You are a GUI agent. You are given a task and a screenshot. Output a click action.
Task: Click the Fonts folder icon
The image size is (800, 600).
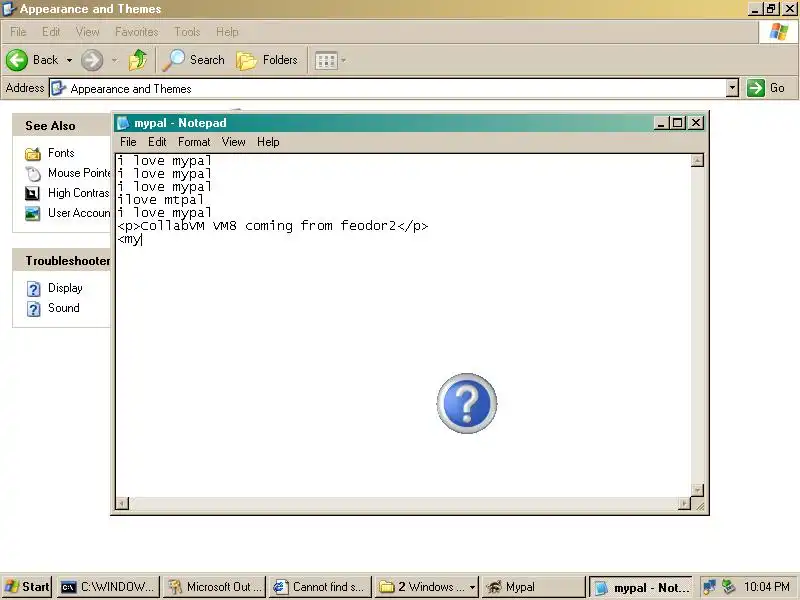tap(33, 154)
